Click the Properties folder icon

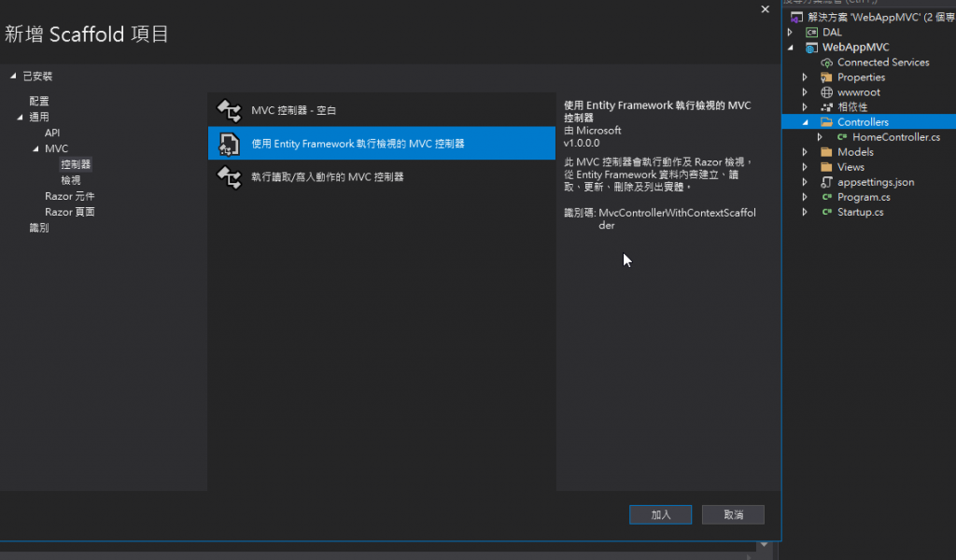pyautogui.click(x=827, y=77)
